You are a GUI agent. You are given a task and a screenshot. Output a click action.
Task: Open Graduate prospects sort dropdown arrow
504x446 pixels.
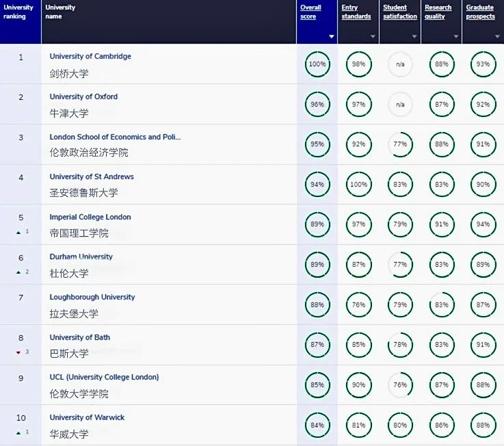pyautogui.click(x=497, y=37)
